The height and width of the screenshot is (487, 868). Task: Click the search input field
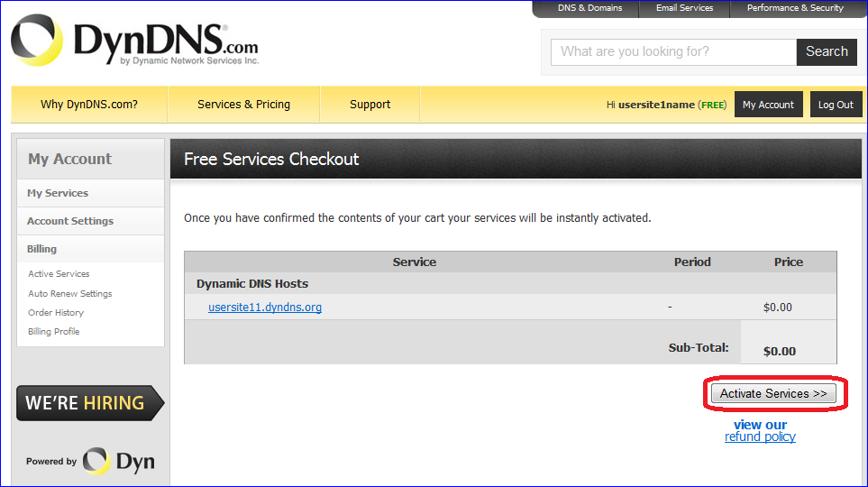673,52
